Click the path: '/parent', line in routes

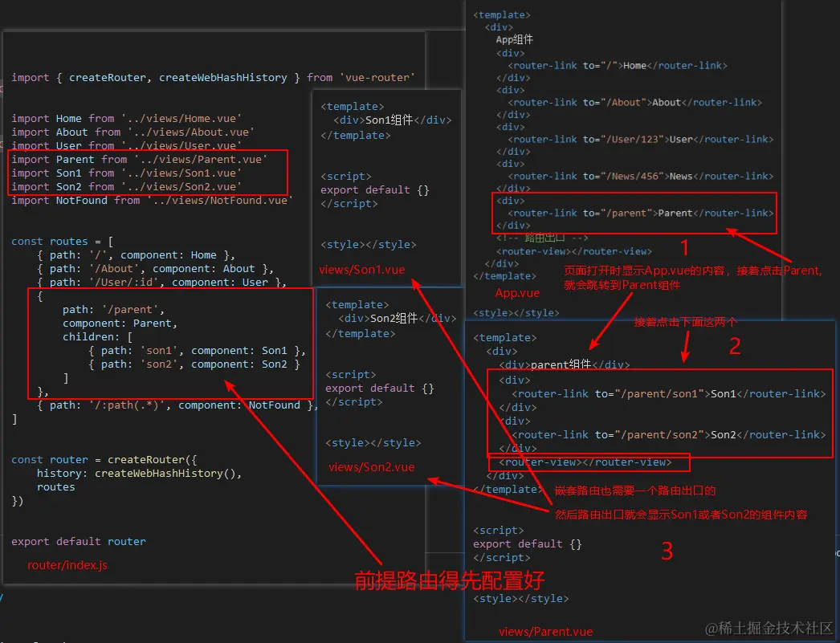pos(113,309)
